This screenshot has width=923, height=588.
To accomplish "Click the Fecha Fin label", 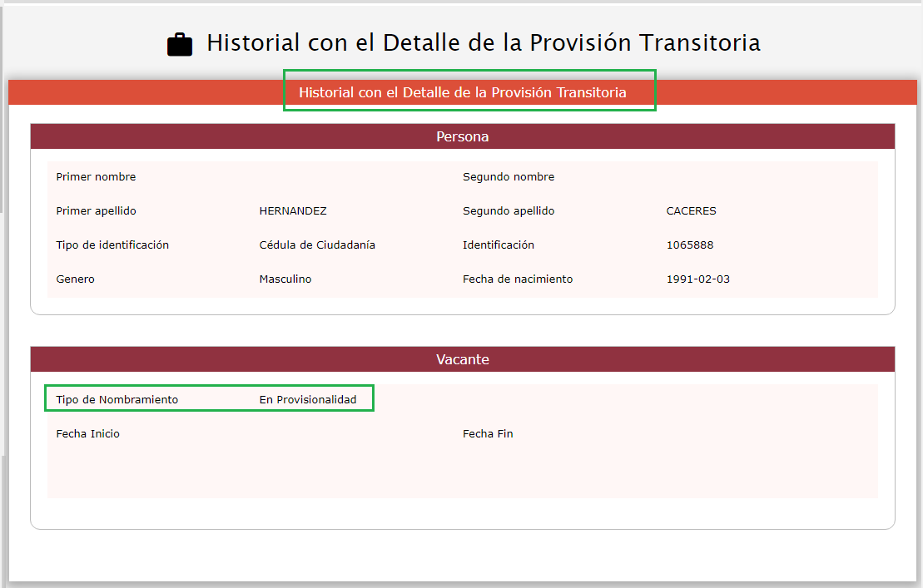I will coord(488,434).
